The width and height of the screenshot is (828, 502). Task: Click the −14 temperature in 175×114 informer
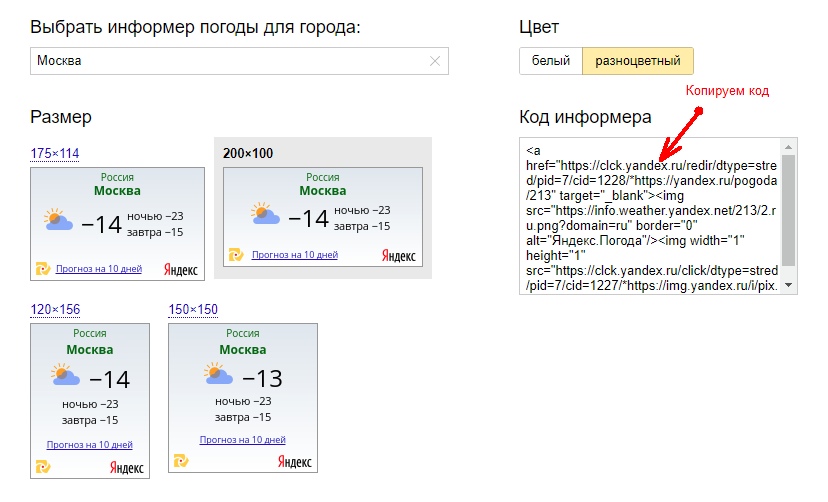click(x=101, y=225)
